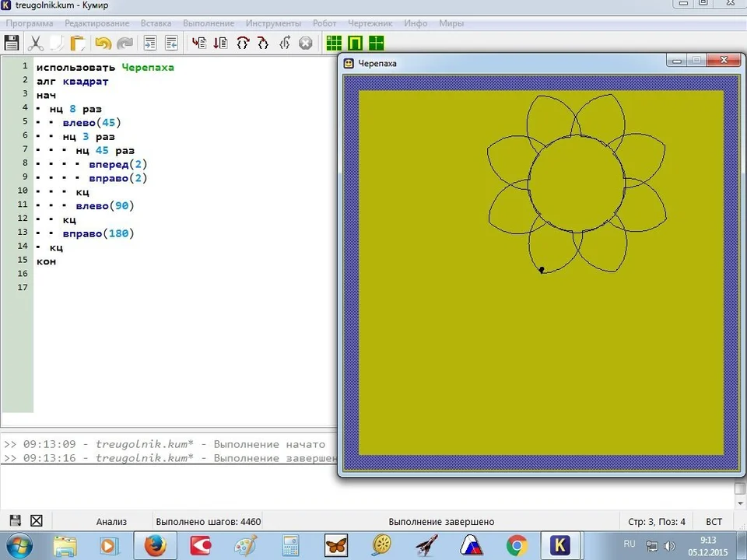
Task: Paste from clipboard in the toolbar
Action: (x=78, y=44)
